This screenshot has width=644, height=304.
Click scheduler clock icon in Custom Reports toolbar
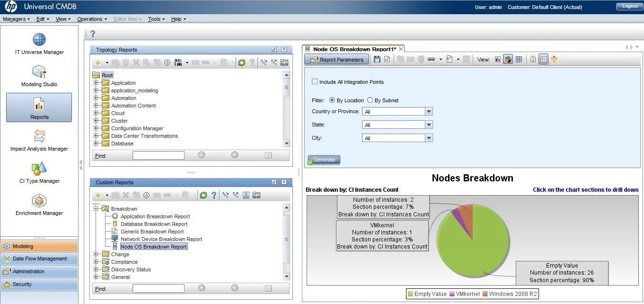pos(146,195)
